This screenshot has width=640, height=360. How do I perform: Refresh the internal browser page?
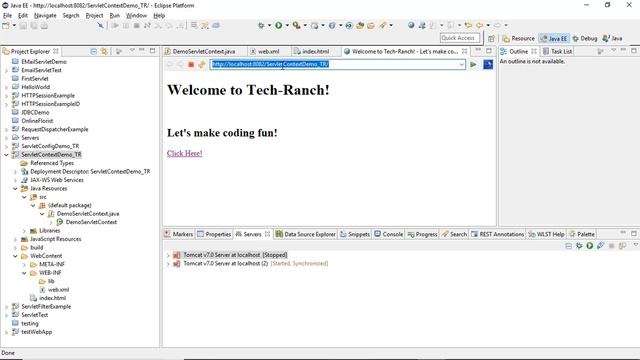[x=202, y=64]
